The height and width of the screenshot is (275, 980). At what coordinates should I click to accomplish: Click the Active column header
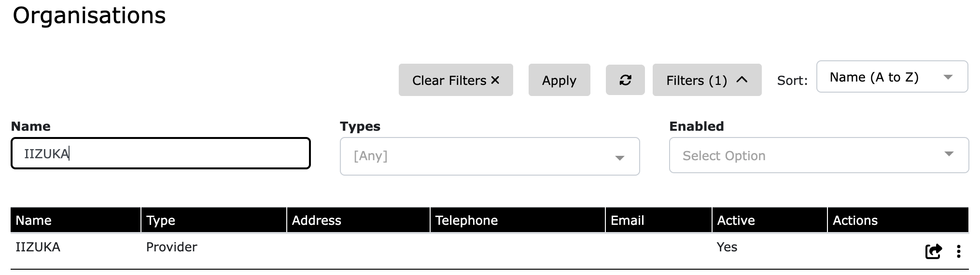[736, 220]
